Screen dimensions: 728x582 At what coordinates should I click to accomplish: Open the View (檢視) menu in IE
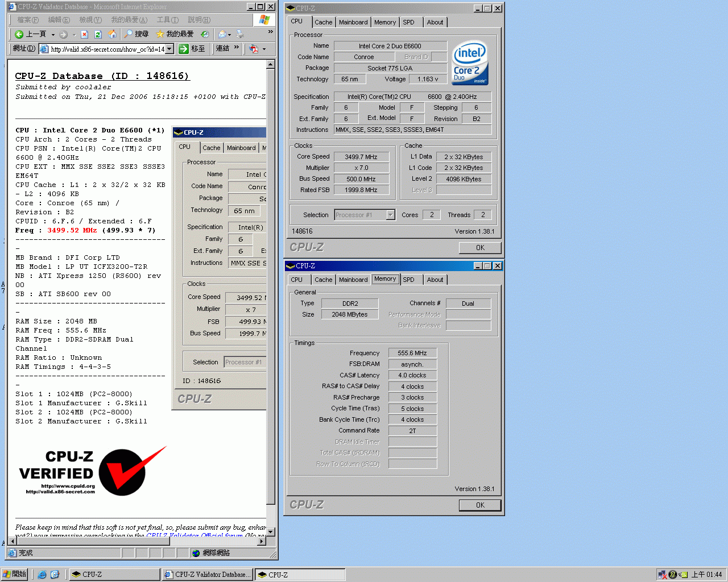pyautogui.click(x=90, y=20)
